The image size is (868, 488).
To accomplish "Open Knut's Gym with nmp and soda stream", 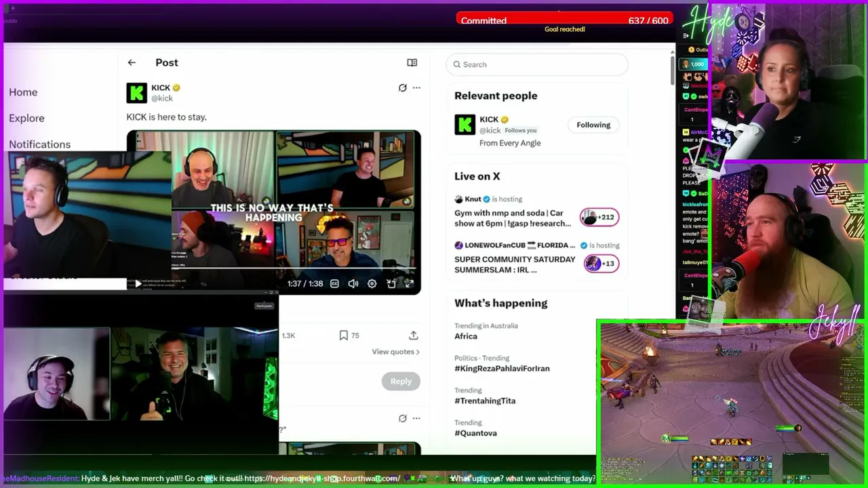I will pyautogui.click(x=513, y=218).
